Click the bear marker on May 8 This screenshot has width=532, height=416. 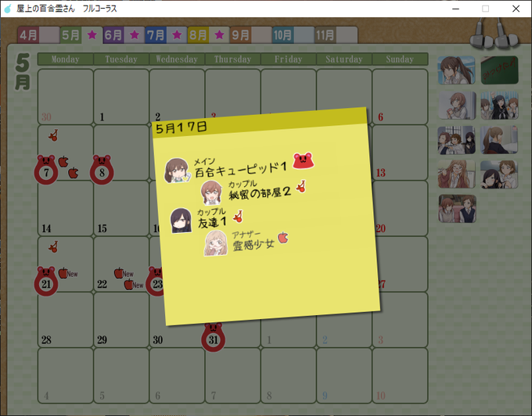tap(102, 170)
